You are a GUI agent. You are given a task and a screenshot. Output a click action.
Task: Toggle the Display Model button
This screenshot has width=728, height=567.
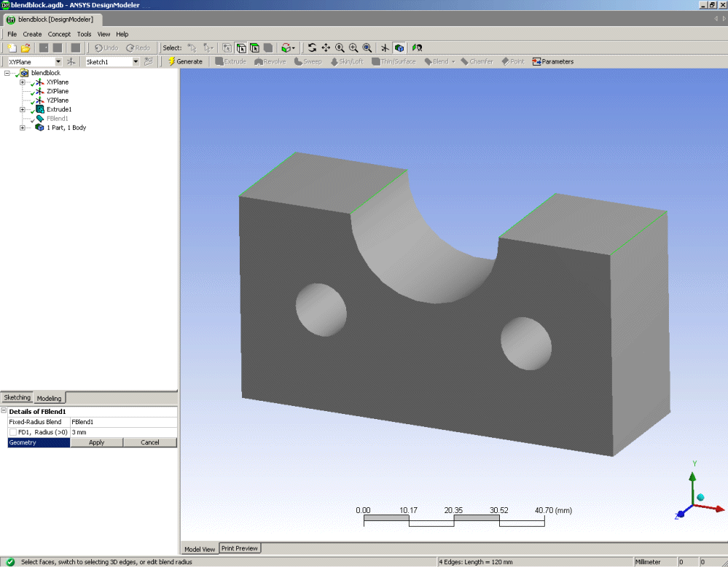399,47
